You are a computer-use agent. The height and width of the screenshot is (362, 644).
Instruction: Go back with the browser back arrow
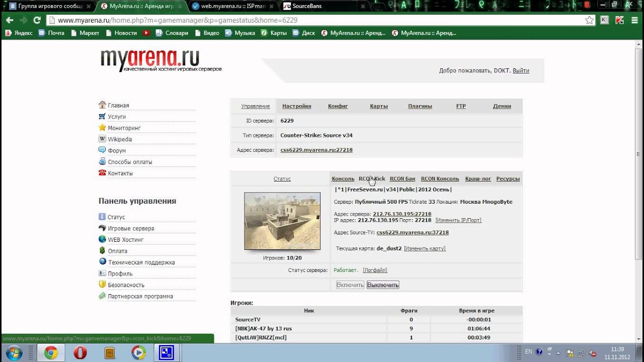[10, 20]
